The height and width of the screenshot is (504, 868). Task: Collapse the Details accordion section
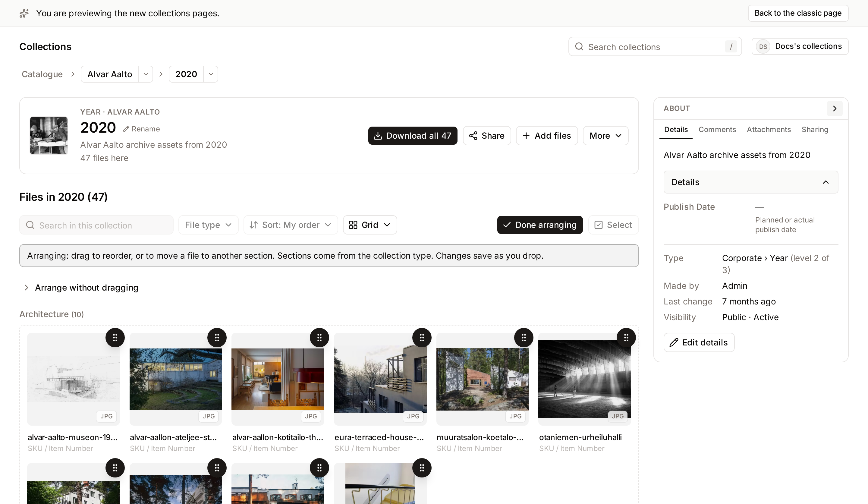pyautogui.click(x=751, y=182)
